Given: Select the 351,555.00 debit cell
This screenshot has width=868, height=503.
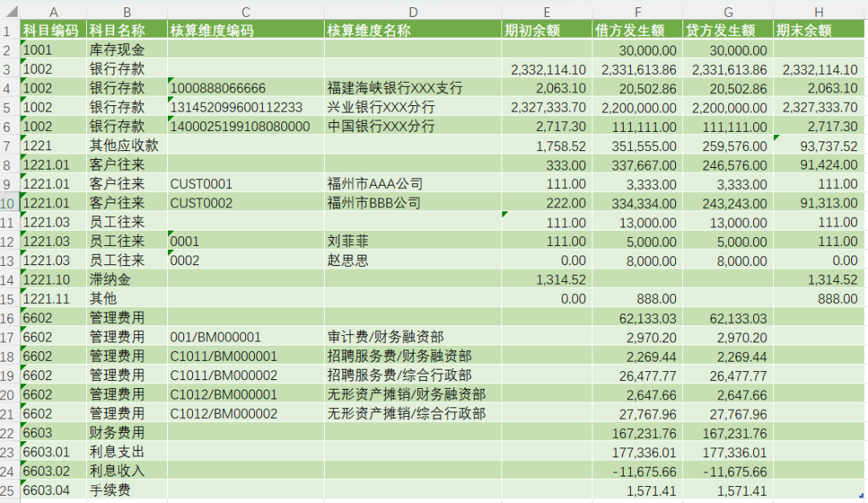Looking at the screenshot, I should (637, 145).
